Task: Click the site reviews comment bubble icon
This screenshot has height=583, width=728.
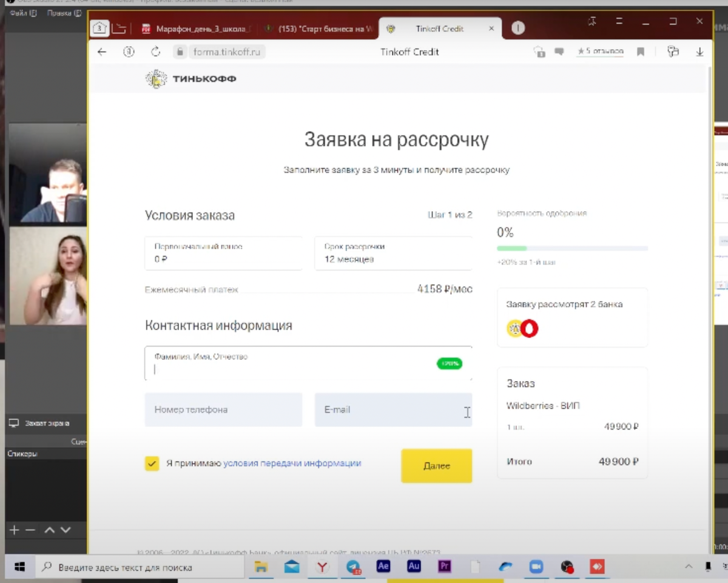Action: click(559, 52)
